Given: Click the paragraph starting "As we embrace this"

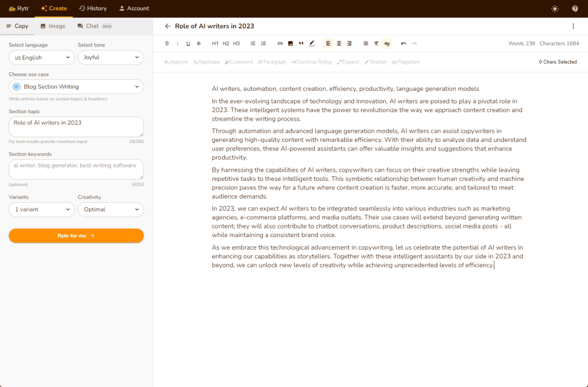Looking at the screenshot, I should [x=367, y=256].
